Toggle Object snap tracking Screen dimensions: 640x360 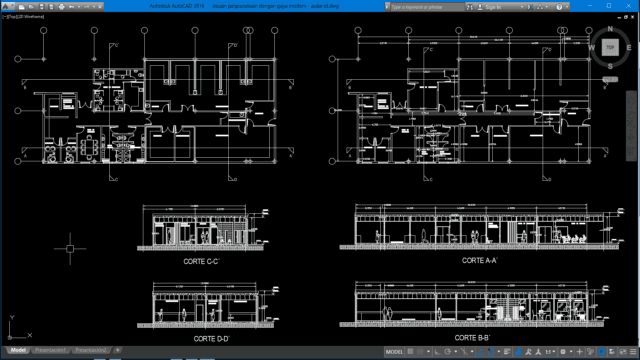point(480,351)
